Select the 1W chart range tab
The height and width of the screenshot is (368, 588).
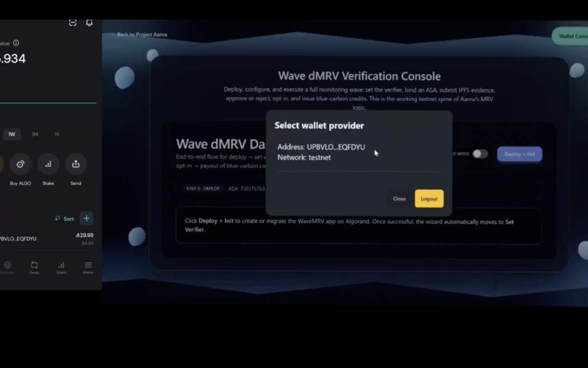point(11,134)
